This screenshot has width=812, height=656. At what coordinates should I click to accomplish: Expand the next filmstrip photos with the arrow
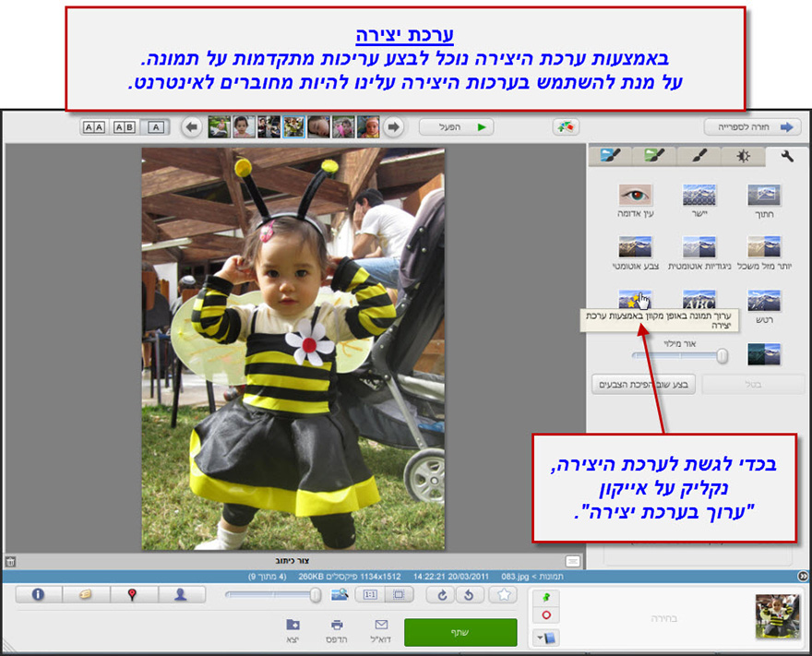point(392,126)
